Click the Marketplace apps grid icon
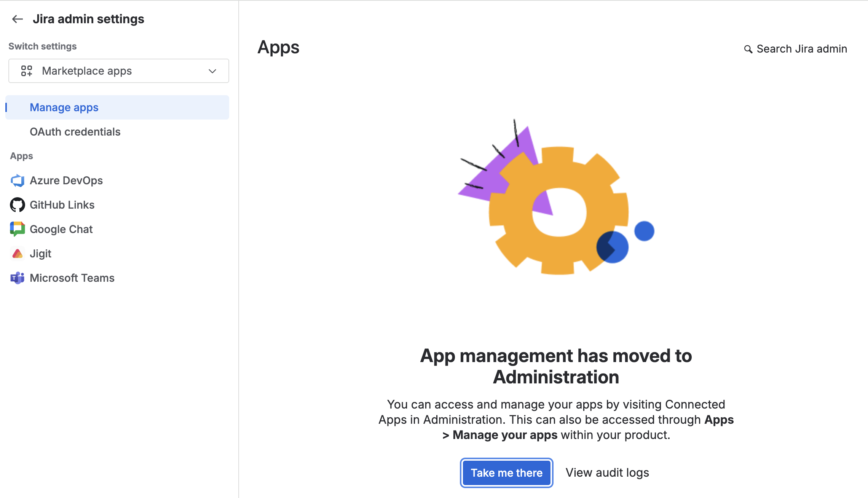Screen dimensions: 868x498 pyautogui.click(x=27, y=71)
